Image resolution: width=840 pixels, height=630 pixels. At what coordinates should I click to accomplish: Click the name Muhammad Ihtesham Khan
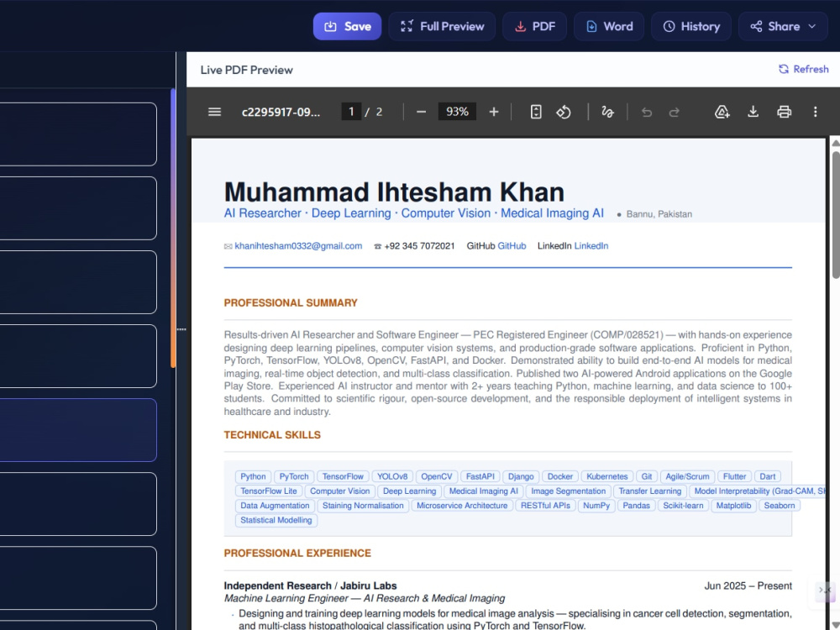pyautogui.click(x=394, y=192)
